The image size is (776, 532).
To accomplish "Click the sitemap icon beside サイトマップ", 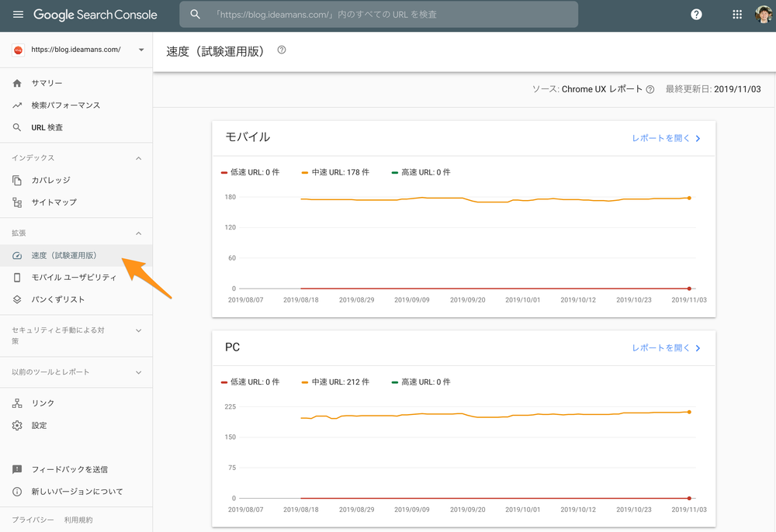I will (17, 202).
